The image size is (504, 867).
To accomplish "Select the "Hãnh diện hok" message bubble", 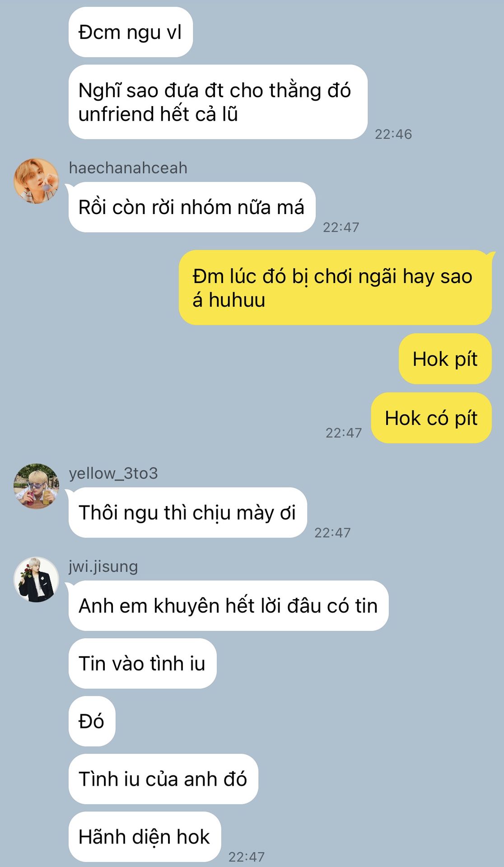I will click(x=145, y=837).
